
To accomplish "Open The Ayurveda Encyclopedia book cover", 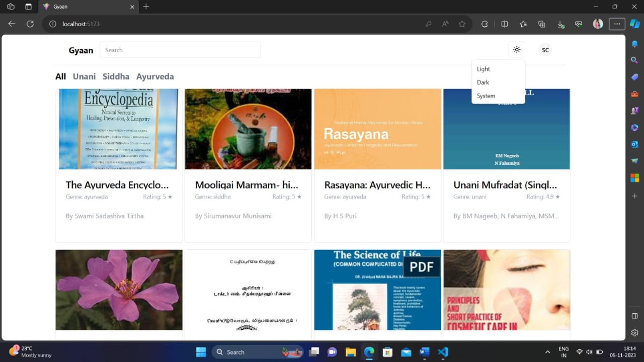I will point(119,129).
